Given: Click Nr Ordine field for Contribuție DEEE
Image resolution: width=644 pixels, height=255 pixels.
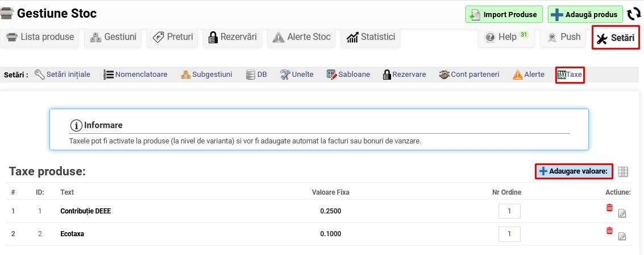Looking at the screenshot, I should click(x=509, y=211).
